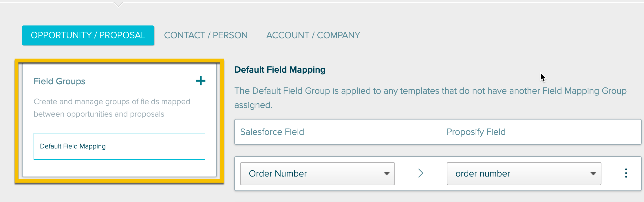Switch to the Account / Company tab
Screen dimensions: 644x202
pyautogui.click(x=313, y=35)
